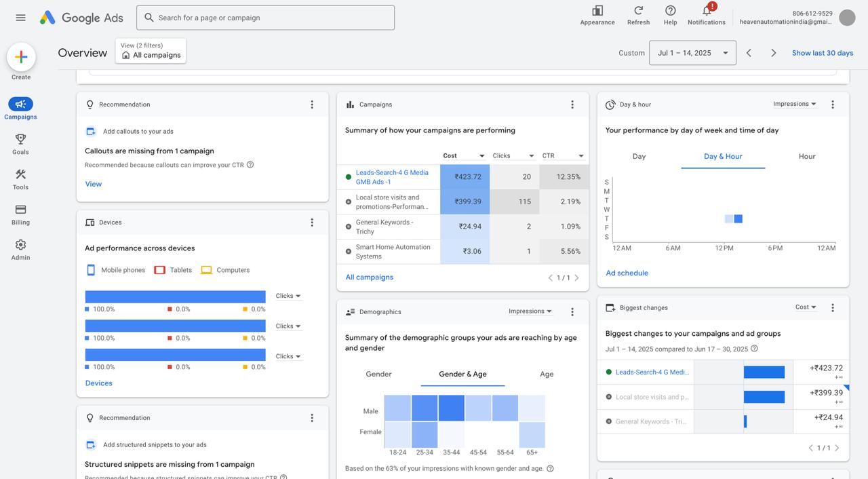Viewport: 868px width, 479px height.
Task: Click the search for page or campaign field
Action: (265, 18)
